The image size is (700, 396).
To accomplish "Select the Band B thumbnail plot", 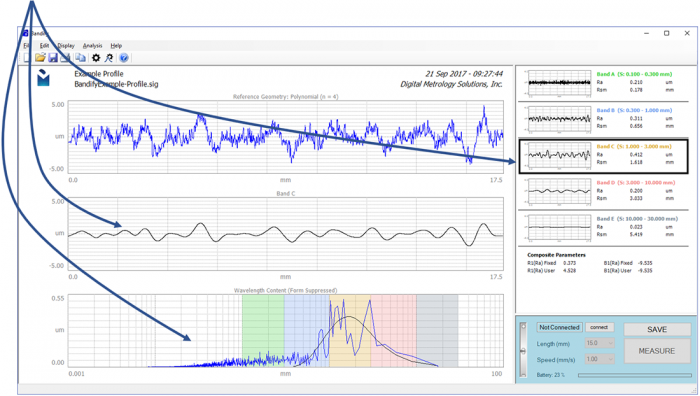I will tap(558, 119).
